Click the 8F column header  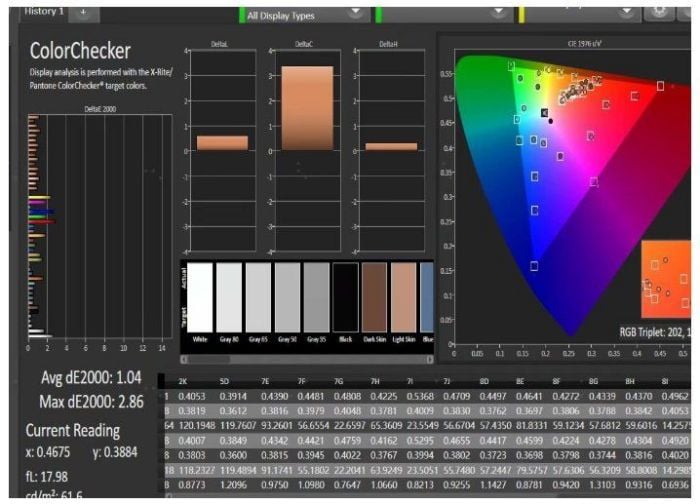point(556,381)
